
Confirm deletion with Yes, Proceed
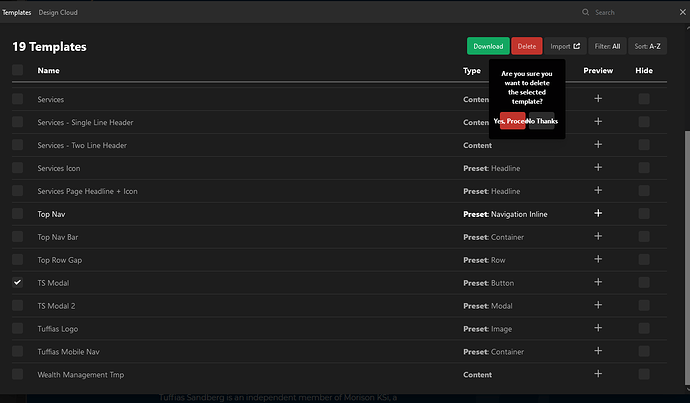(x=512, y=121)
